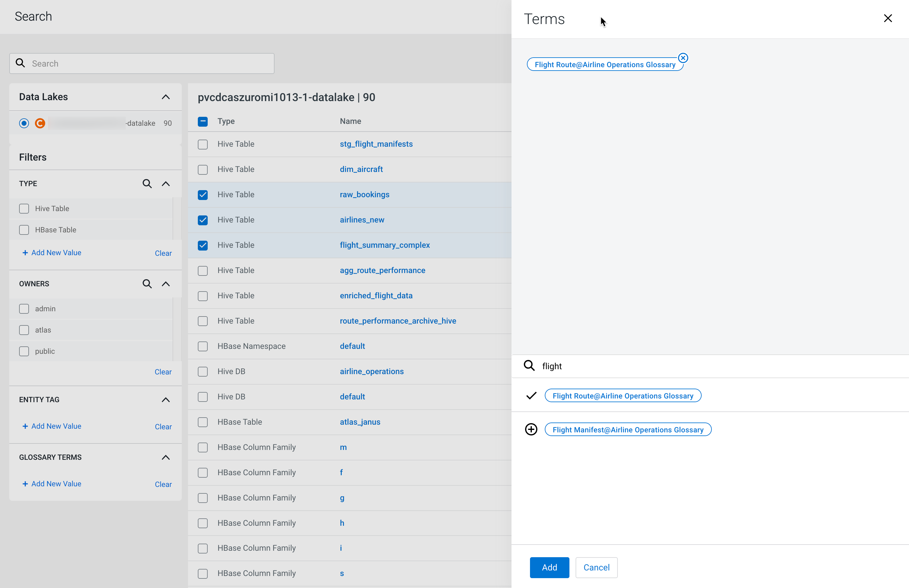Select the datalake radio button
Image resolution: width=909 pixels, height=588 pixels.
[x=24, y=123]
